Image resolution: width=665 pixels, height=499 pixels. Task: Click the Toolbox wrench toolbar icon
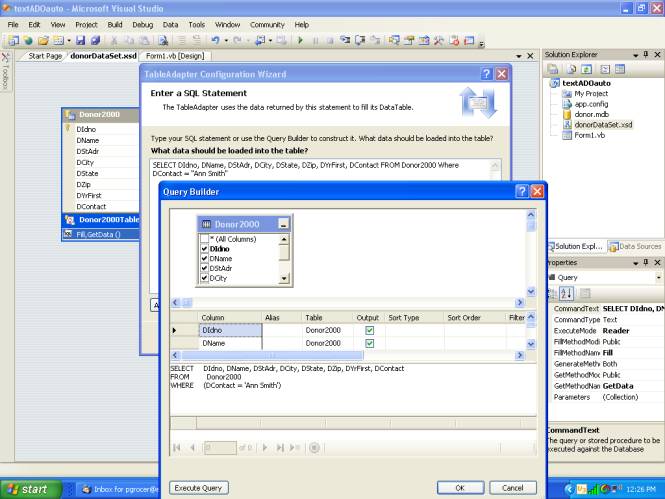tap(439, 40)
